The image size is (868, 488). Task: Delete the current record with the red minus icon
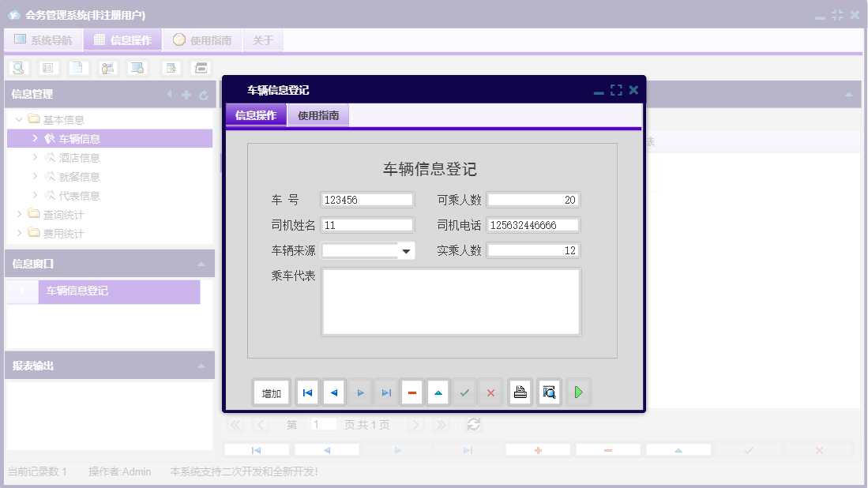pos(411,392)
